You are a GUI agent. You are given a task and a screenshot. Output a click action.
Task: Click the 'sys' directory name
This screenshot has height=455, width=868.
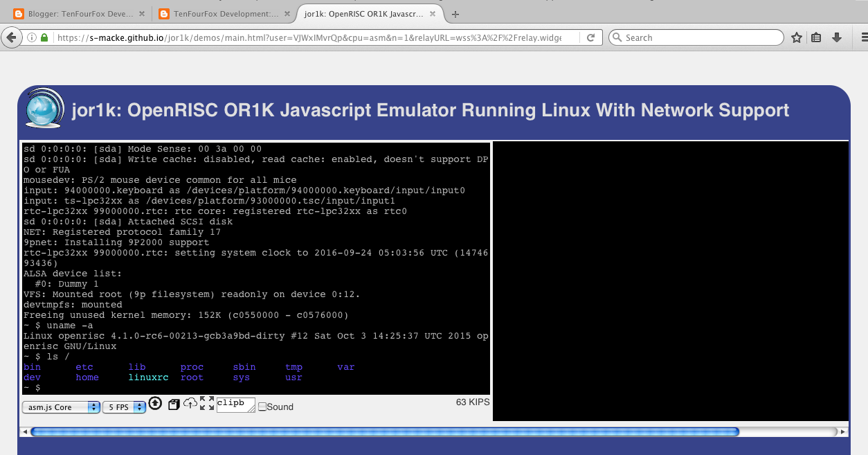click(242, 377)
